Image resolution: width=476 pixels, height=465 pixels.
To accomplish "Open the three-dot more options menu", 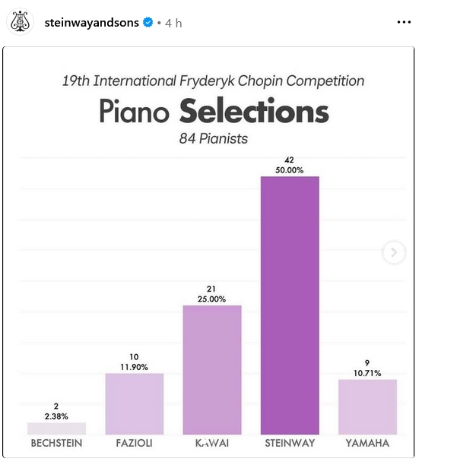I will [x=404, y=22].
